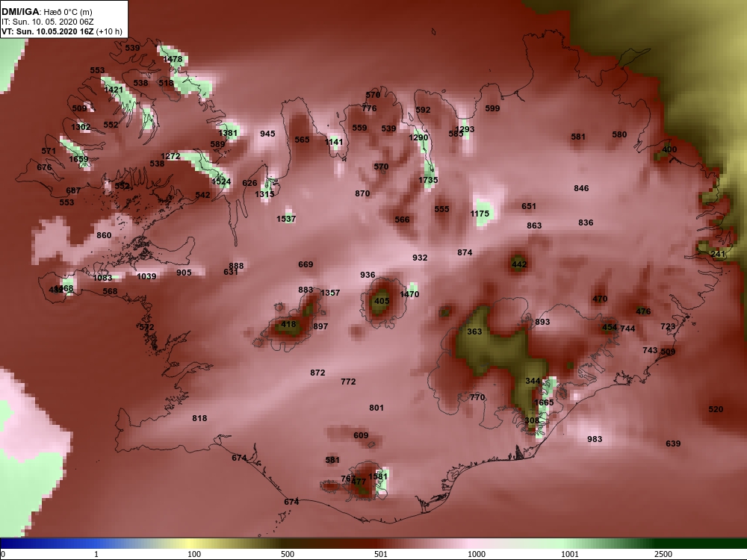Select the 860 value
Viewport: 747px width, 560px height.
[x=104, y=235]
